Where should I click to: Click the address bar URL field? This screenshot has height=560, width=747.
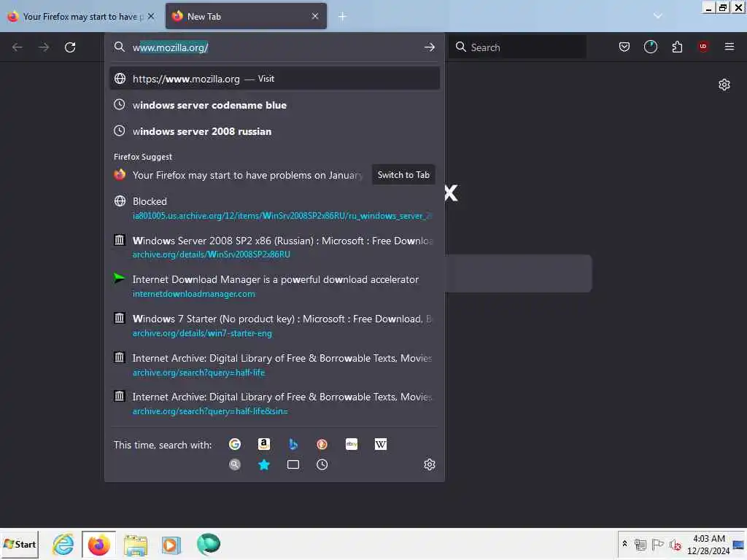tap(274, 47)
